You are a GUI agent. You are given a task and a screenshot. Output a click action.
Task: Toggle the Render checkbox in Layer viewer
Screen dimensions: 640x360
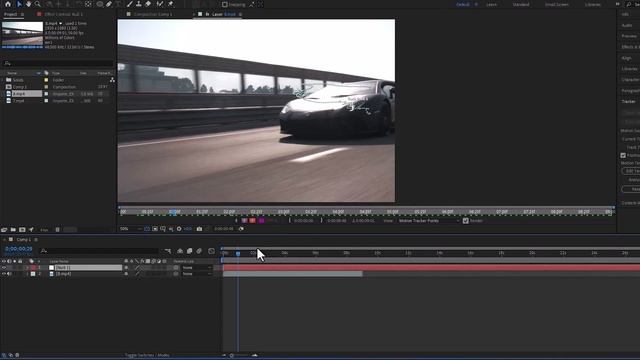[466, 221]
